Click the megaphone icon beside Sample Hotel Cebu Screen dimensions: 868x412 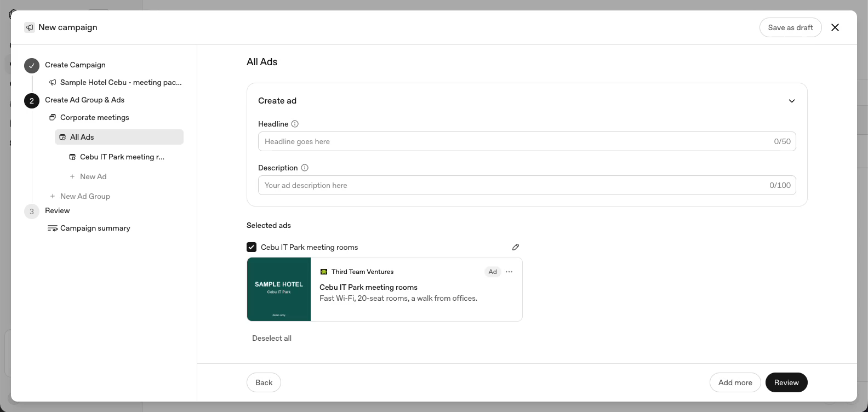pyautogui.click(x=53, y=82)
